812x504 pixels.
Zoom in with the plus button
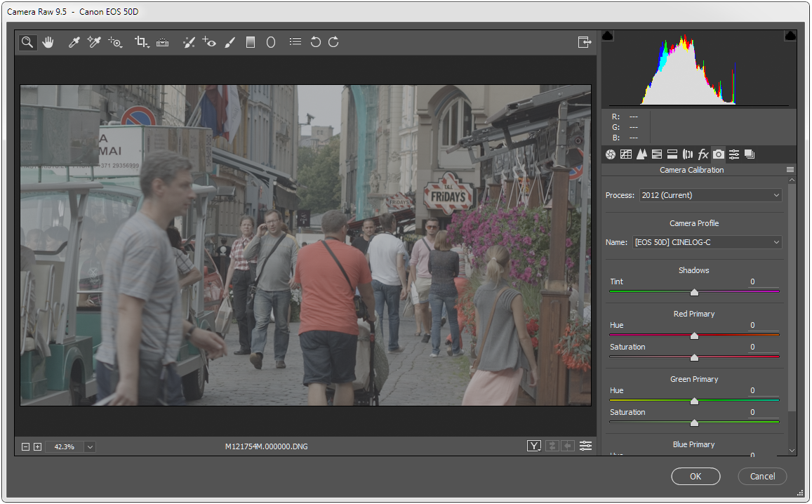(37, 446)
